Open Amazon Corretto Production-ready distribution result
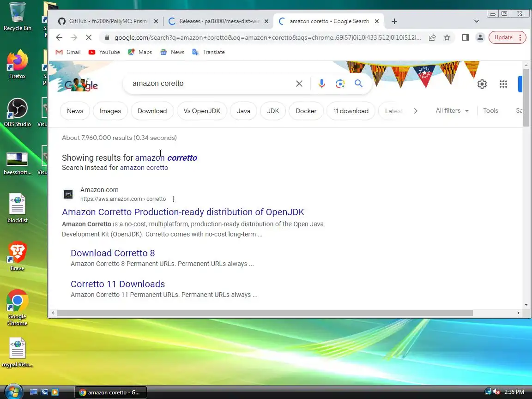 (x=183, y=212)
